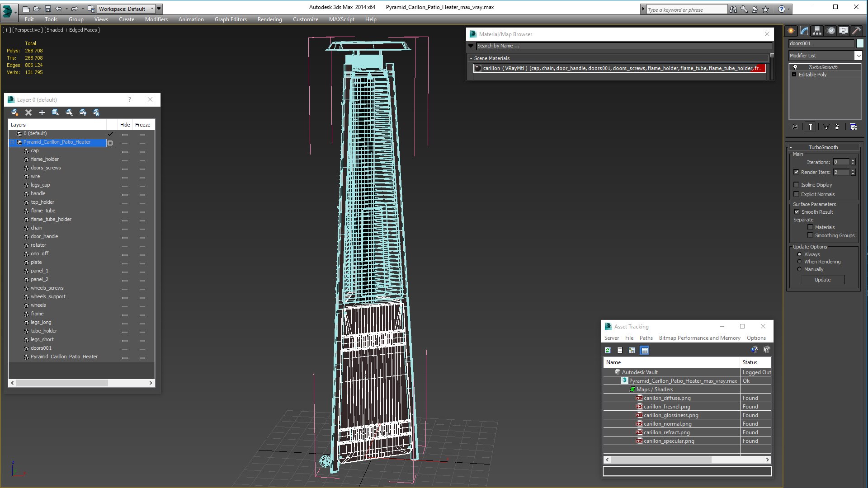Image resolution: width=868 pixels, height=488 pixels.
Task: Open the Rendering menu
Action: (x=269, y=19)
